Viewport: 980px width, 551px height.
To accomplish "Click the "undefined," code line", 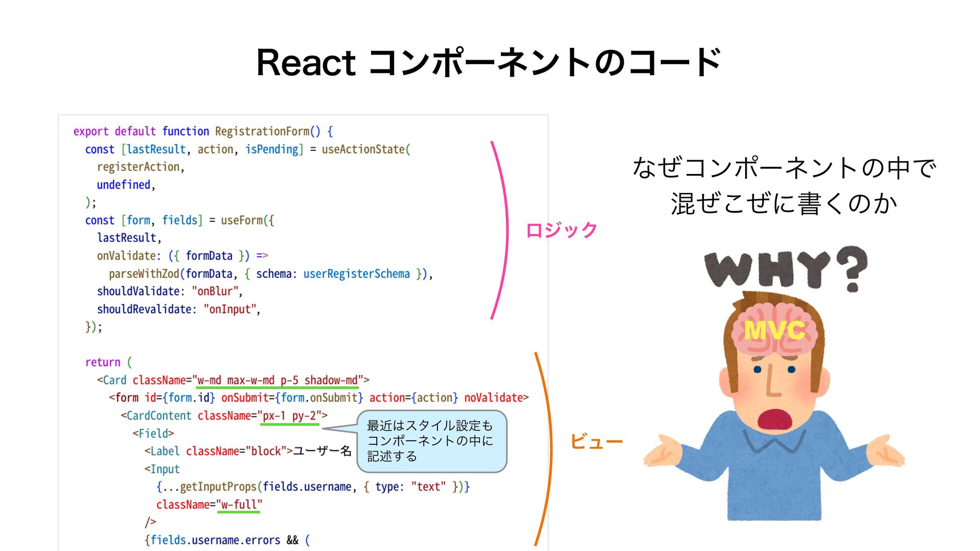I will click(x=126, y=185).
